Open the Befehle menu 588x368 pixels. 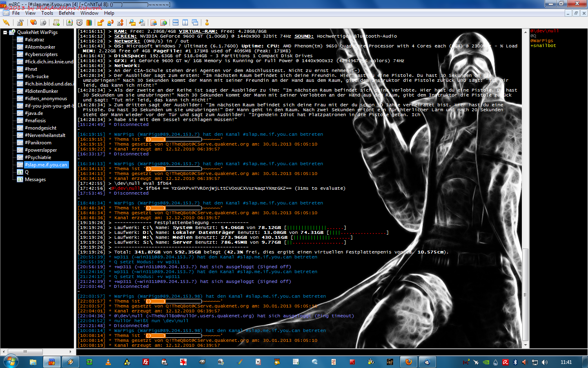[x=67, y=13]
